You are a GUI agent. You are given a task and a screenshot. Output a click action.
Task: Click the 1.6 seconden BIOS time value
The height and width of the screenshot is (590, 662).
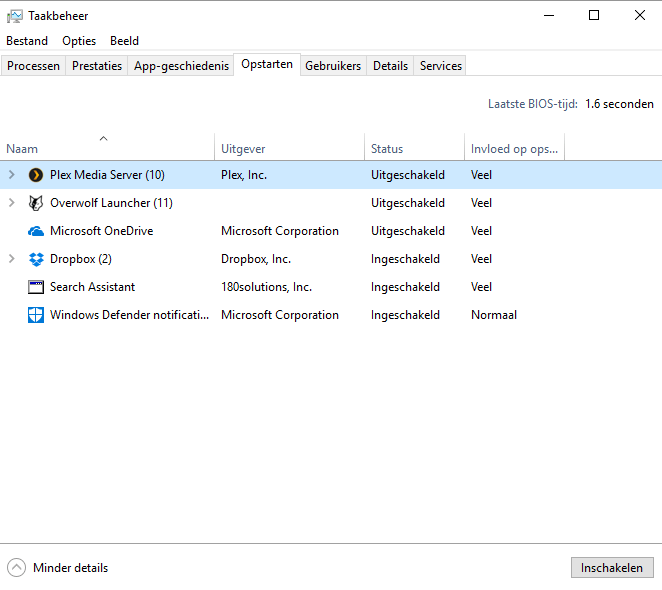pyautogui.click(x=619, y=104)
